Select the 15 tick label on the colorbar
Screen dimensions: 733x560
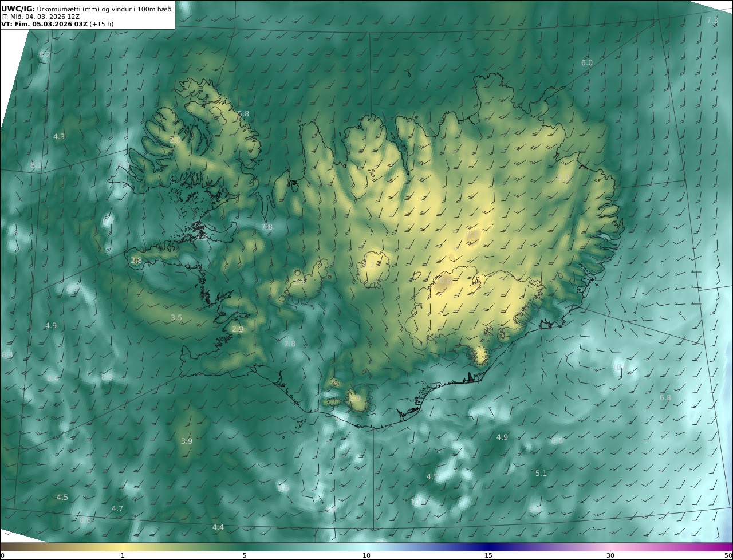coord(488,555)
